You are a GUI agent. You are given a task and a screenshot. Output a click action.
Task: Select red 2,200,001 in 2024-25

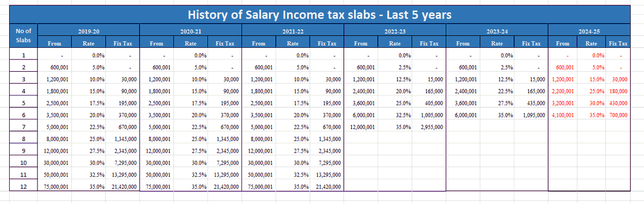click(x=563, y=92)
